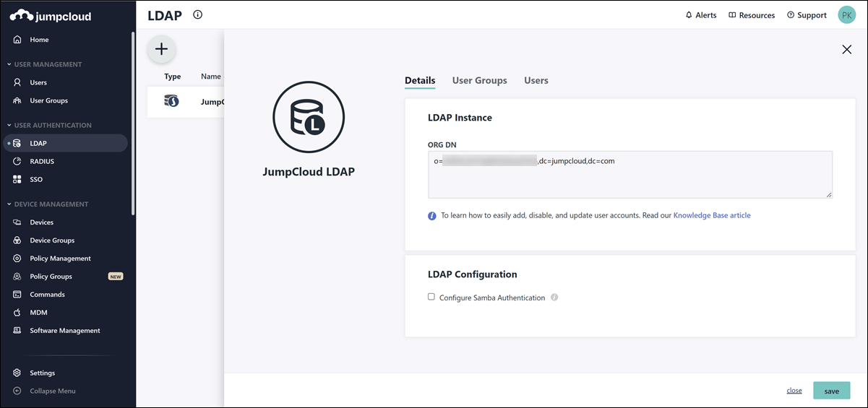Click the Policy Management sidebar icon
This screenshot has height=408, width=868.
[x=17, y=259]
